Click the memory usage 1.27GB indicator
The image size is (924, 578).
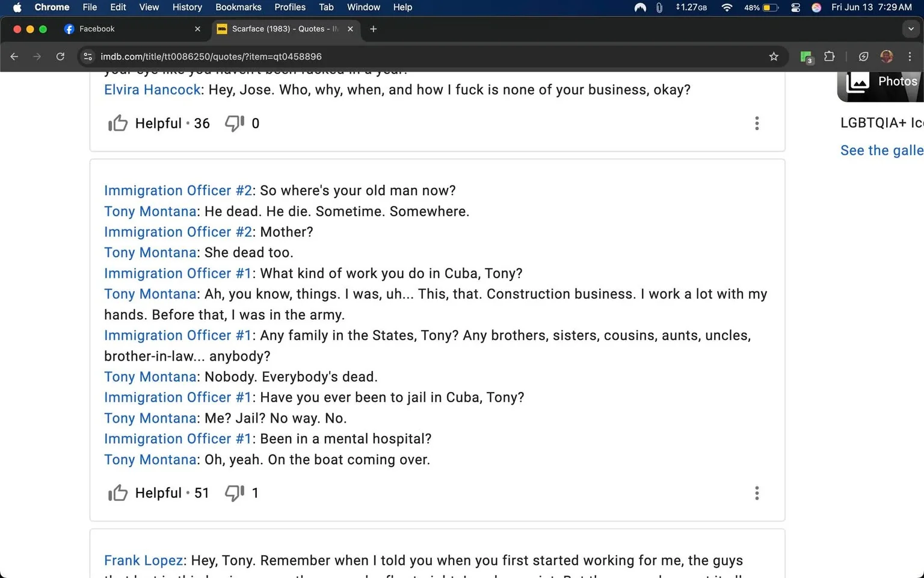691,7
